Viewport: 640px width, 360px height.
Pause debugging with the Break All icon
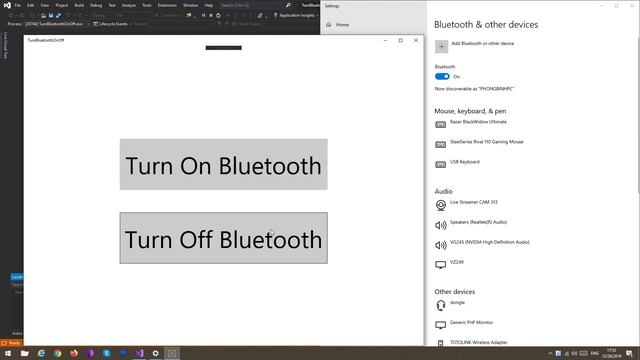(203, 16)
